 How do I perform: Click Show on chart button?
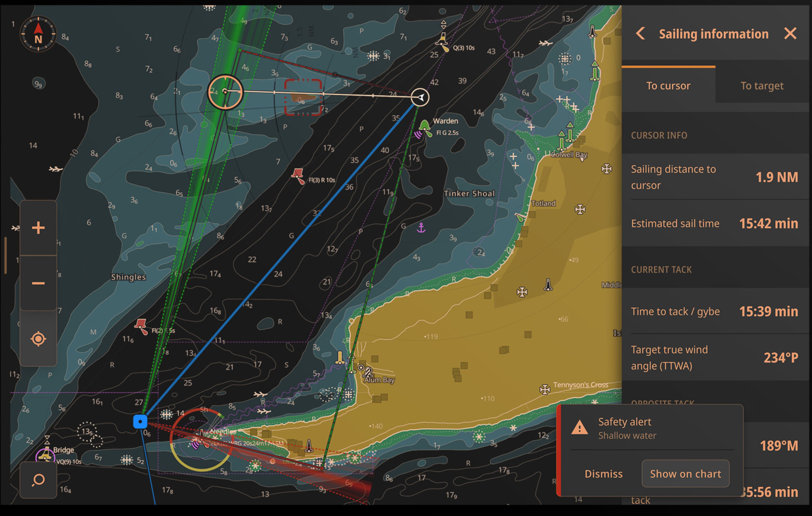click(686, 474)
